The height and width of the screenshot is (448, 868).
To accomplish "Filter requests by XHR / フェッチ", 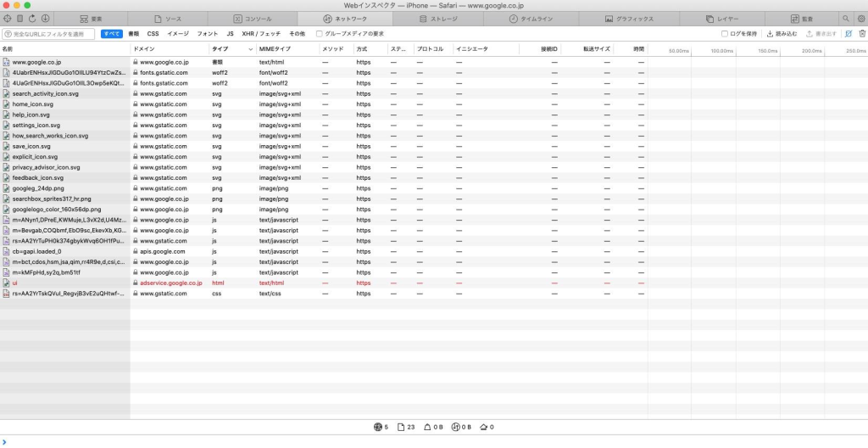I will (x=261, y=34).
